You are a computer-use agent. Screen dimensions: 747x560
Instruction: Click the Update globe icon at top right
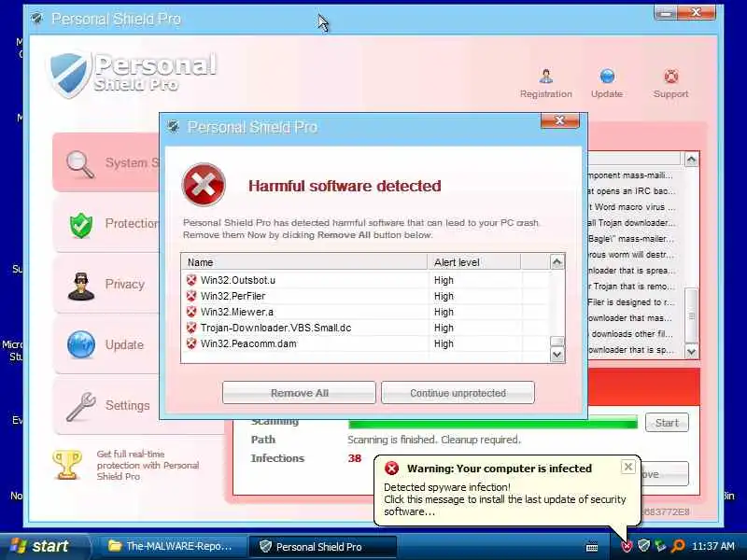pyautogui.click(x=607, y=77)
